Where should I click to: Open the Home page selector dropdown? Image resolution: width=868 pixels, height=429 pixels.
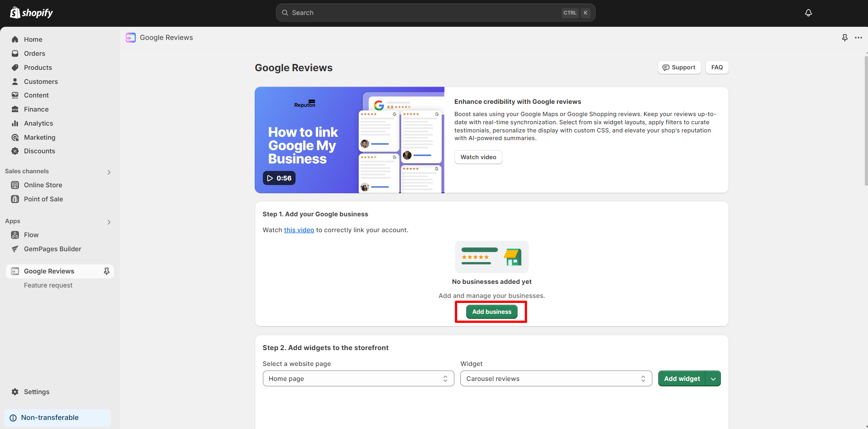pos(358,378)
